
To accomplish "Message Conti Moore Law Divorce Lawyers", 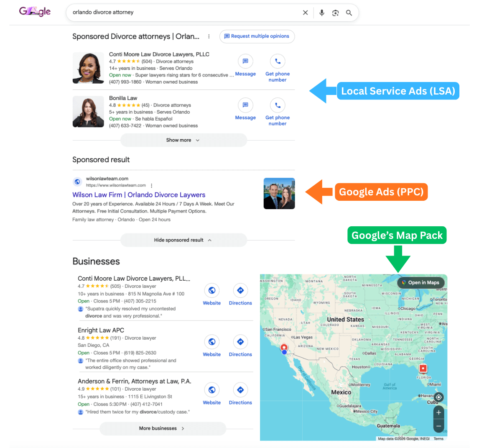I will 245,65.
